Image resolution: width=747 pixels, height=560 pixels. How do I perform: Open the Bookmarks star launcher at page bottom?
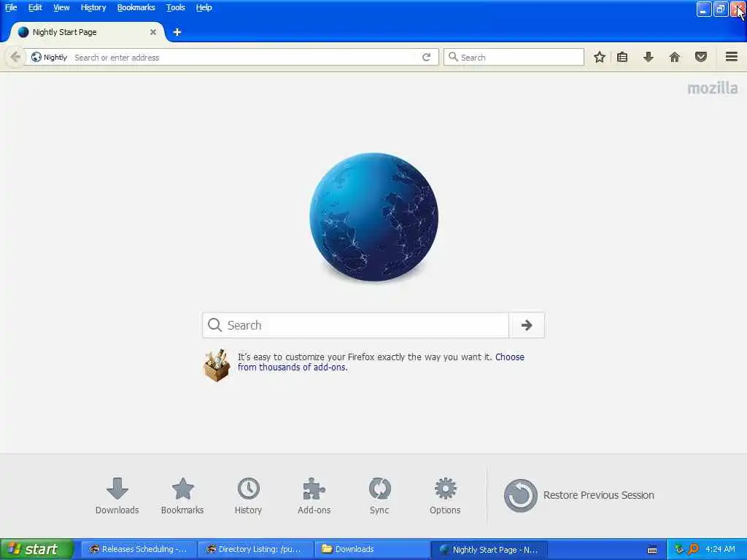(182, 496)
